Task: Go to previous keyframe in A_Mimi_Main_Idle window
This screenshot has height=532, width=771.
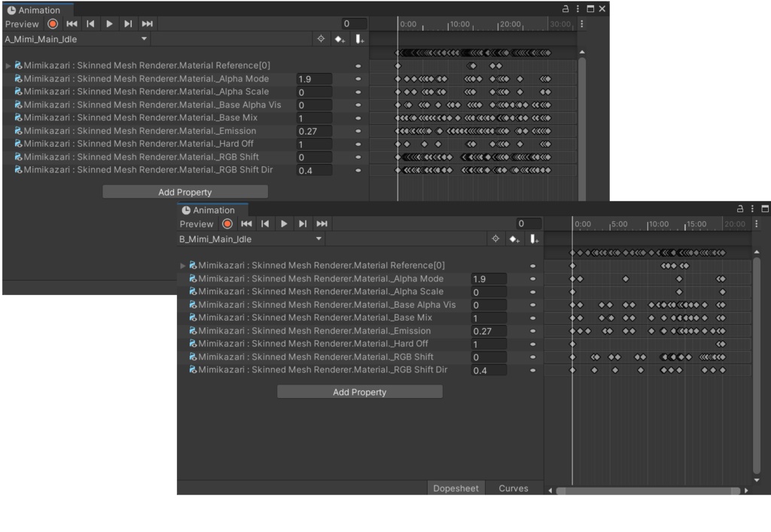Action: tap(90, 23)
